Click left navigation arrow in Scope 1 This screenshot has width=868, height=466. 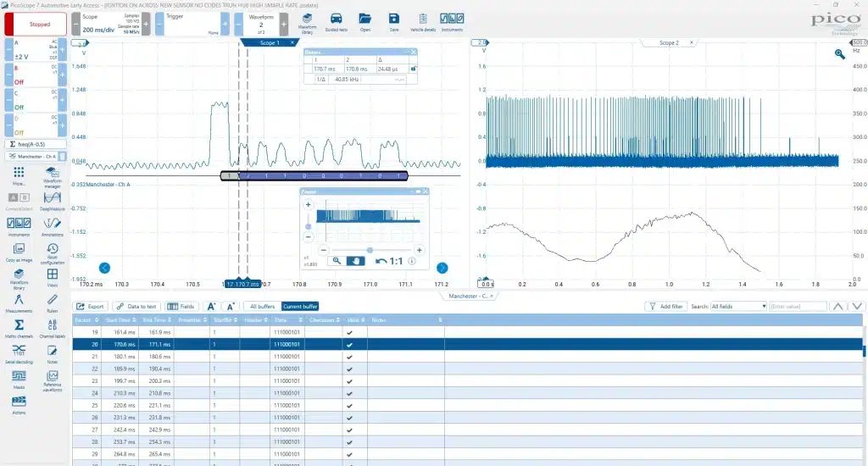pyautogui.click(x=104, y=268)
